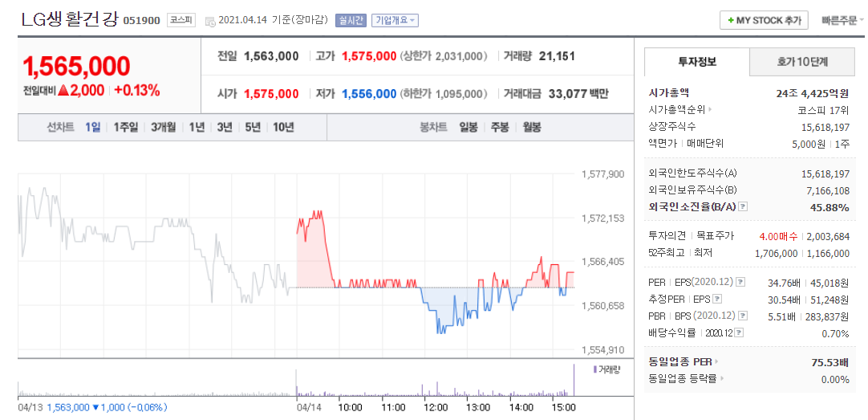The width and height of the screenshot is (868, 420).
Task: Click the 1,572,153 price axis label
Action: click(602, 218)
